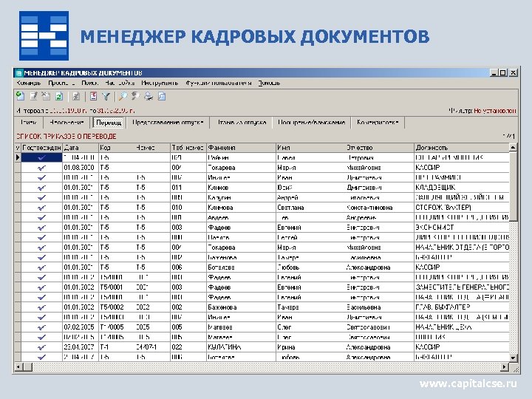Click the vertical scrollbar down arrow
Image resolution: width=532 pixels, height=399 pixels.
pos(513,358)
